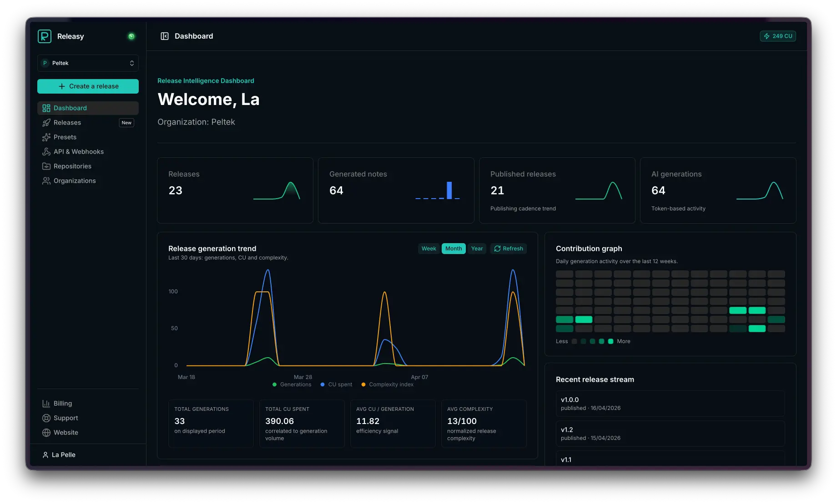Screen dimensions: 837x504
Task: Open API & Webhooks section
Action: [x=88, y=152]
